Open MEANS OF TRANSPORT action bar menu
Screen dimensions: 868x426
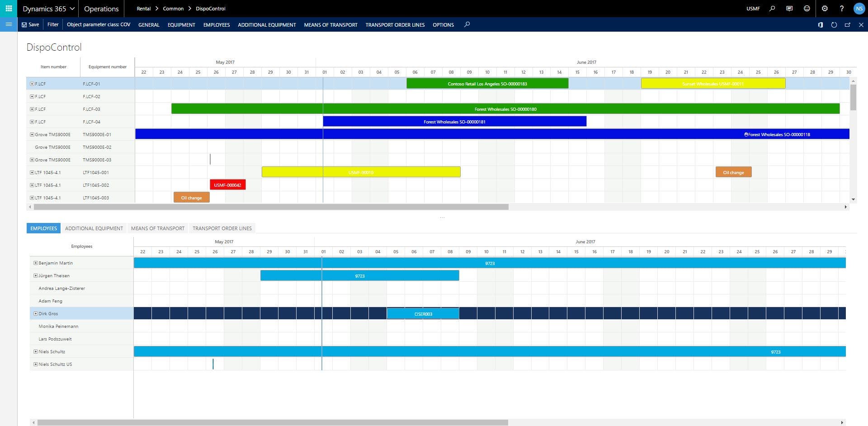point(330,25)
